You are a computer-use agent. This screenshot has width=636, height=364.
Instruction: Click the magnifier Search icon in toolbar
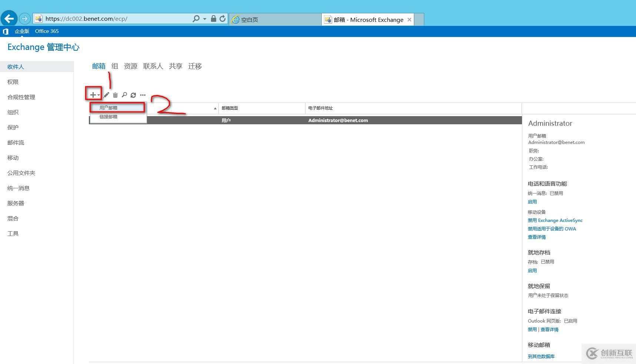coord(124,95)
